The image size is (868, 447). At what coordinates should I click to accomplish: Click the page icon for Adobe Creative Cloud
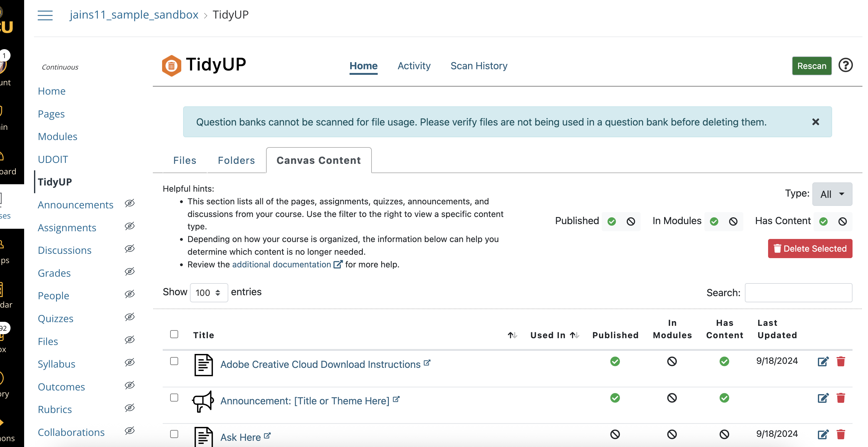(204, 365)
